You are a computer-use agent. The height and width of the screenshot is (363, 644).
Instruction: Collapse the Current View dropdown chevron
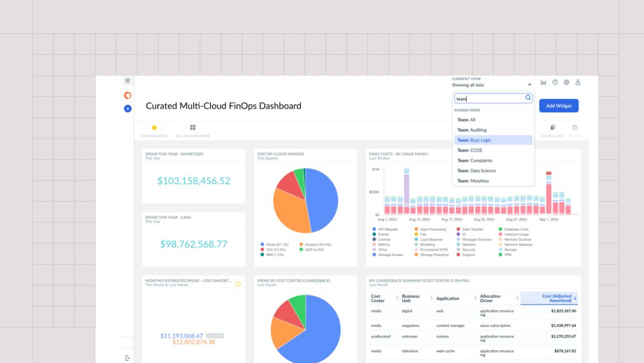[530, 85]
